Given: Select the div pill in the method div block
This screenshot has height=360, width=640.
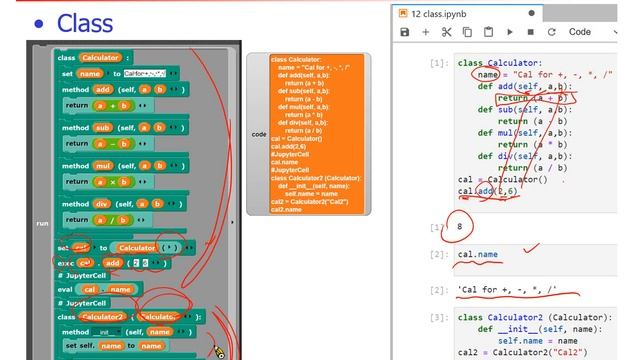Looking at the screenshot, I should (x=101, y=204).
